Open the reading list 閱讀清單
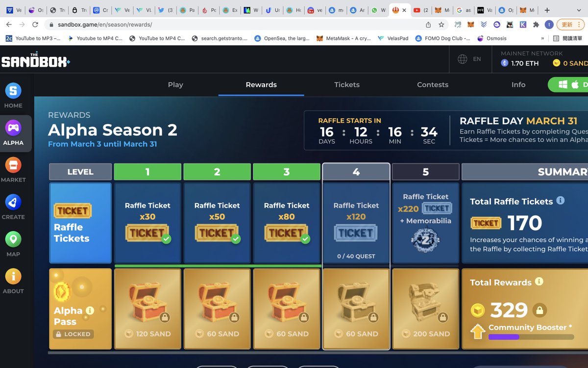This screenshot has height=368, width=588. (568, 38)
